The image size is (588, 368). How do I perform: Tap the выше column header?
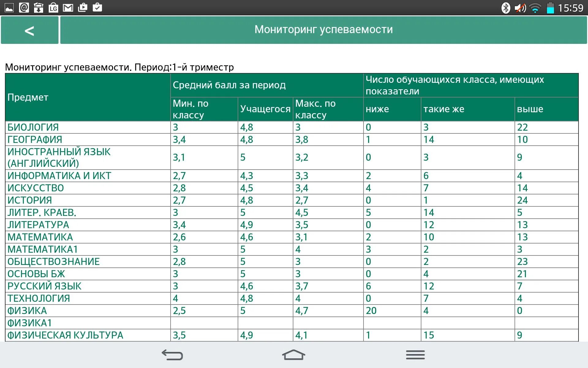click(530, 109)
